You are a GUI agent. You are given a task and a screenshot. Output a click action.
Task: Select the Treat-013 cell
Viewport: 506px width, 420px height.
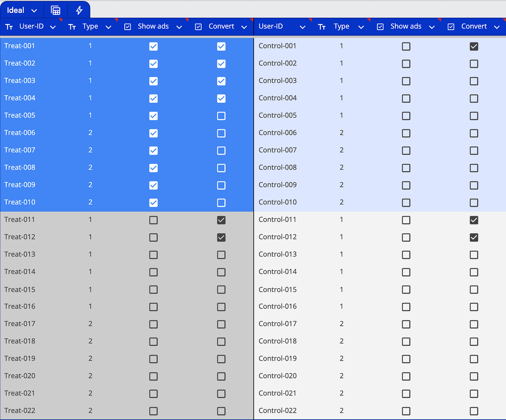[20, 255]
